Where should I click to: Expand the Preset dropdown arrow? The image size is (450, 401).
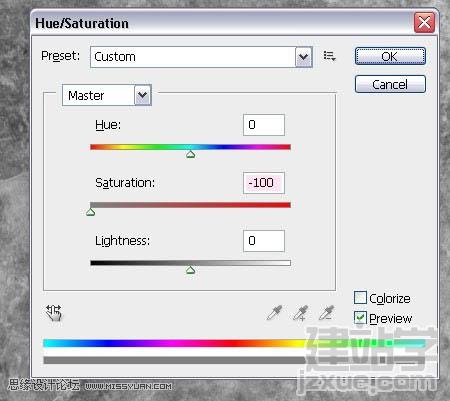tap(304, 57)
